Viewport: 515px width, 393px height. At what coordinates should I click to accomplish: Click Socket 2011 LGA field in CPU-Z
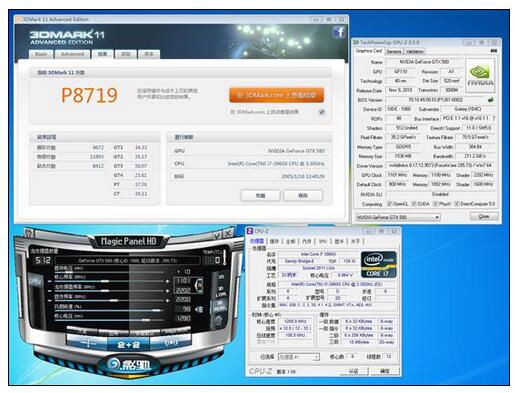pos(319,268)
